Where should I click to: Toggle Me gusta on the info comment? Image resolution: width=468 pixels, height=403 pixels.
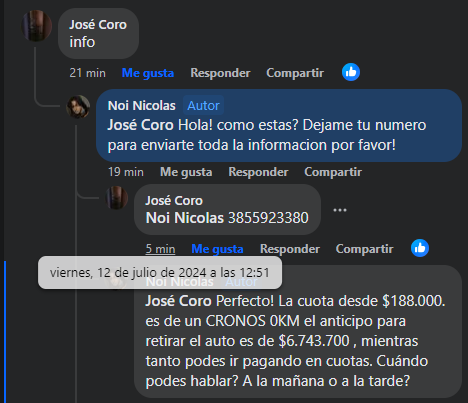[148, 73]
